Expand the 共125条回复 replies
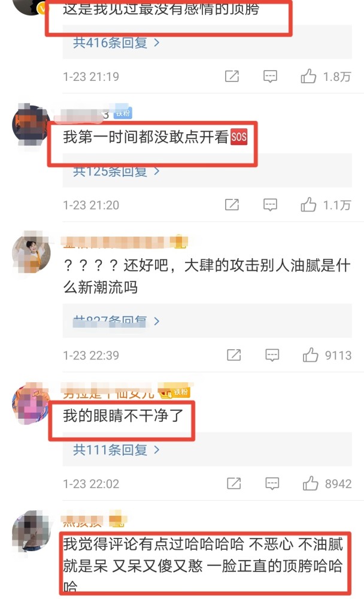This screenshot has width=364, height=599. (x=116, y=171)
